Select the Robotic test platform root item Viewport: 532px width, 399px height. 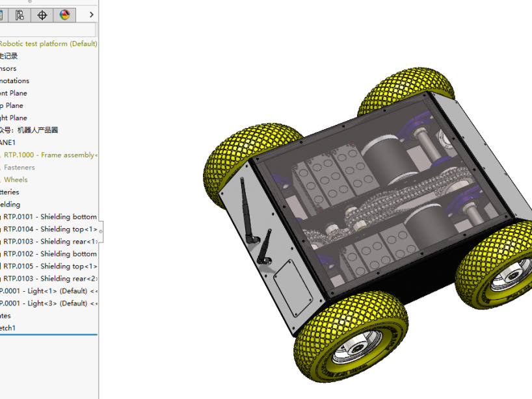pos(47,44)
